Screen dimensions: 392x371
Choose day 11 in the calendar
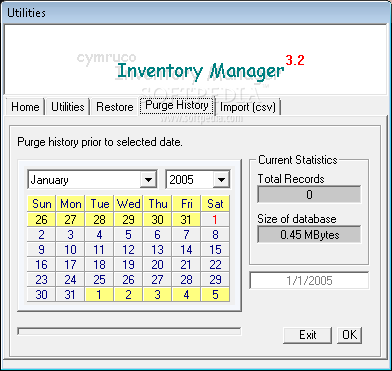[99, 250]
